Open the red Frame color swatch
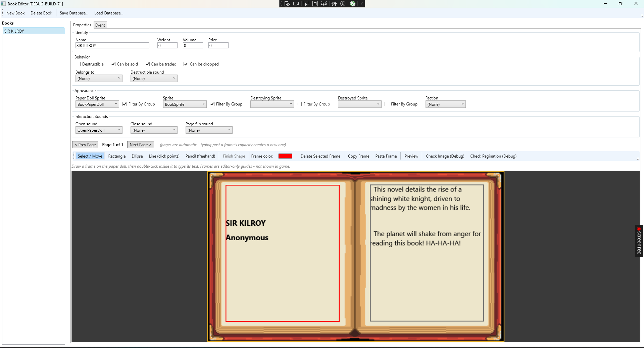This screenshot has width=644, height=348. click(x=285, y=156)
